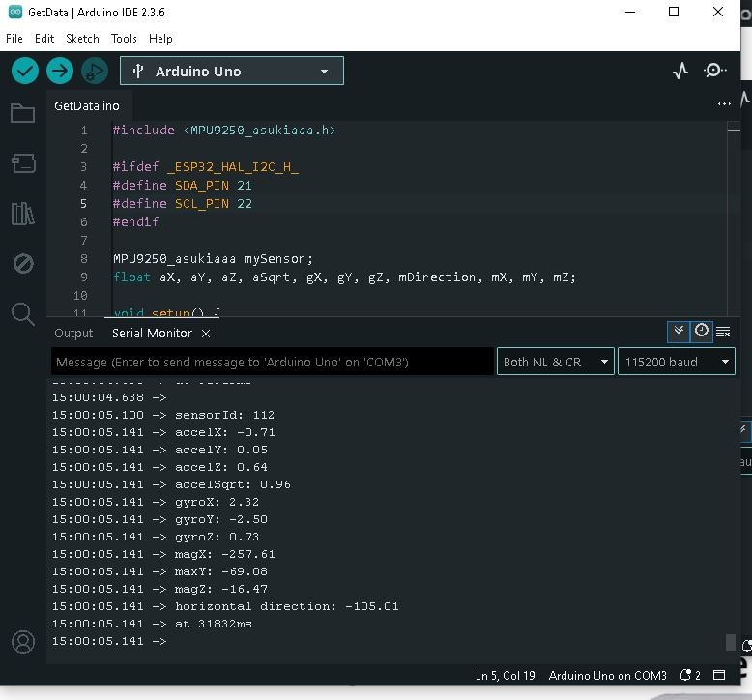Open the Serial Plotter icon
Screen dimensions: 752x700
pos(680,71)
